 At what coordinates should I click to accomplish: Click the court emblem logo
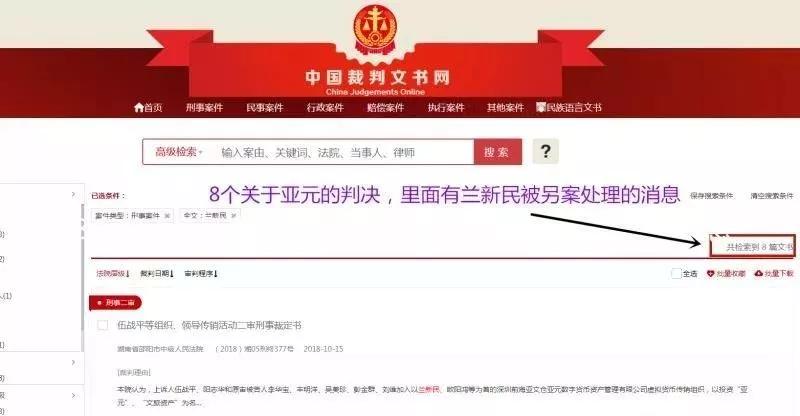click(x=376, y=28)
